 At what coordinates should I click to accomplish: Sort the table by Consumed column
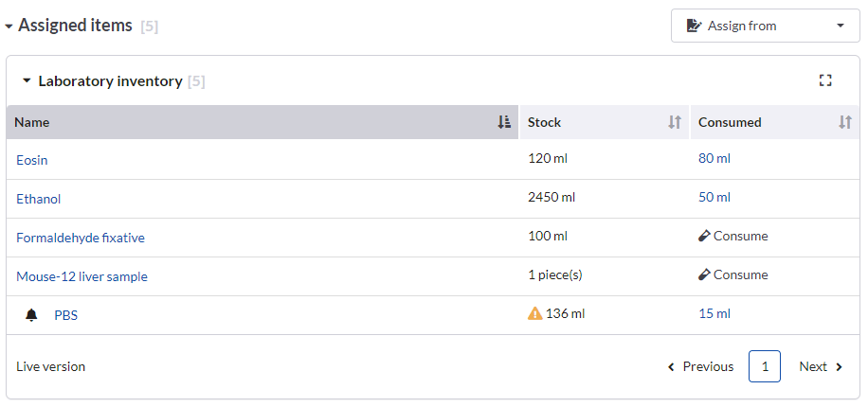tap(845, 122)
